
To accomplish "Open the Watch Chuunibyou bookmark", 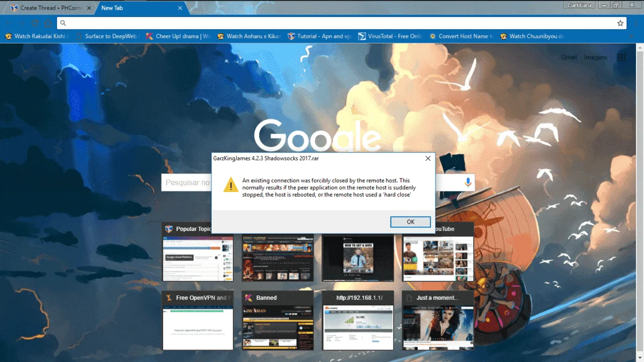I will coord(532,36).
